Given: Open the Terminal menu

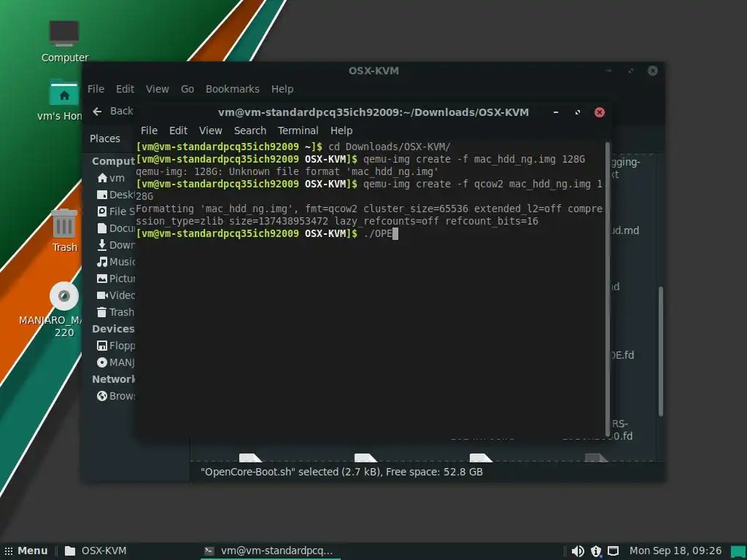Looking at the screenshot, I should 298,131.
